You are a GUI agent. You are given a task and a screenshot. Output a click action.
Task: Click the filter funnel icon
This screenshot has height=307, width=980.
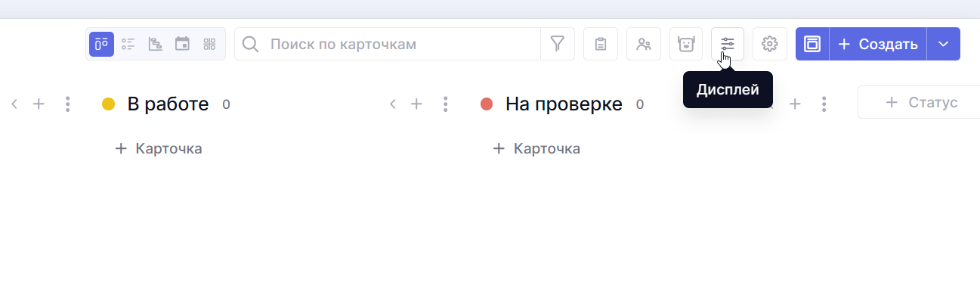tap(558, 44)
